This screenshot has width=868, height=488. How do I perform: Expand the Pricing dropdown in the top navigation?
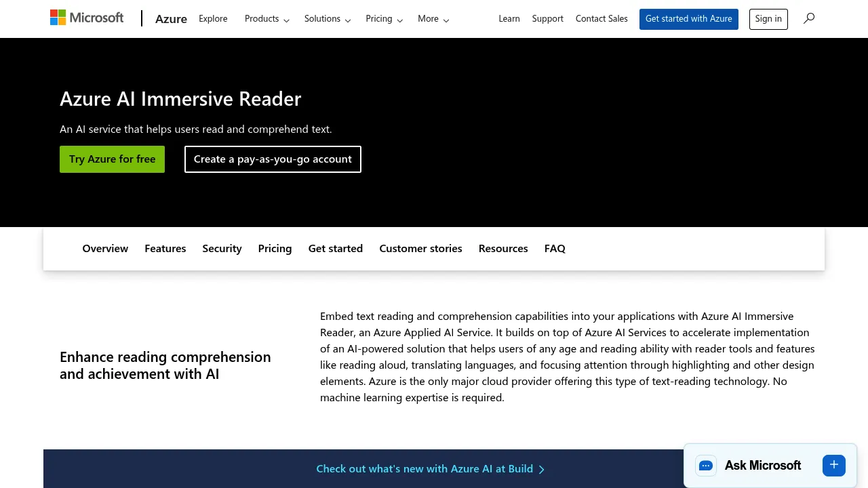tap(384, 19)
